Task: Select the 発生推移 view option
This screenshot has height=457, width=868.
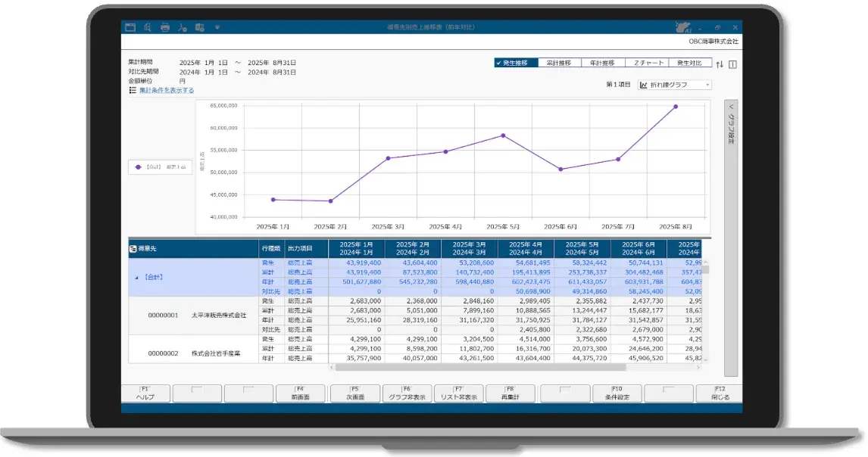Action: (516, 64)
